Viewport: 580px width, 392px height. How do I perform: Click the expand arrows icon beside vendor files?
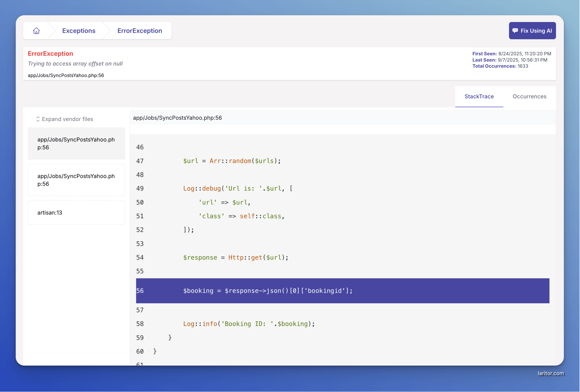click(x=38, y=119)
